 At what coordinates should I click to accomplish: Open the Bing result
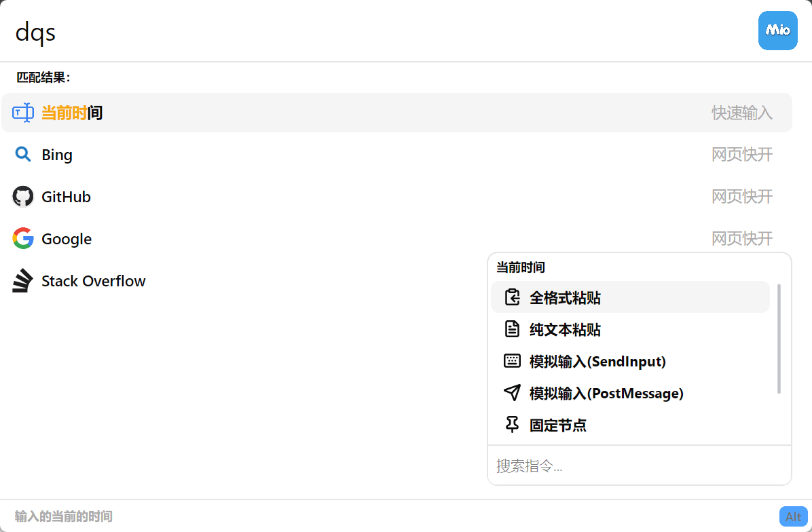(x=396, y=155)
